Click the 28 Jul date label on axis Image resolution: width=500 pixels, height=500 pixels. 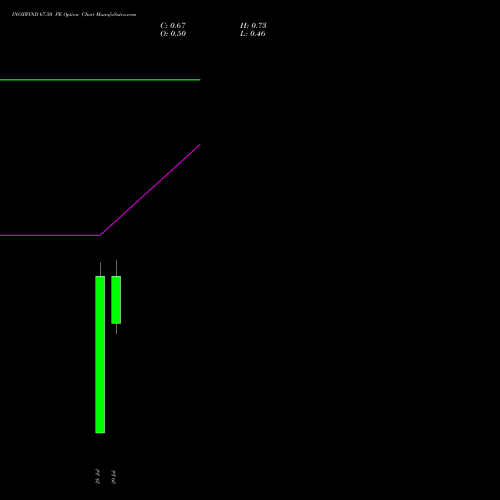point(97,477)
